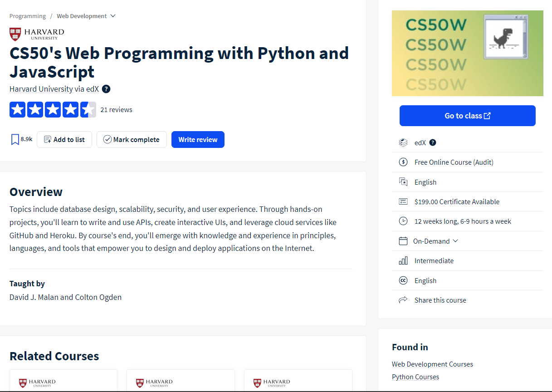The image size is (552, 392).
Task: Click the Related Courses heading
Action: (54, 356)
